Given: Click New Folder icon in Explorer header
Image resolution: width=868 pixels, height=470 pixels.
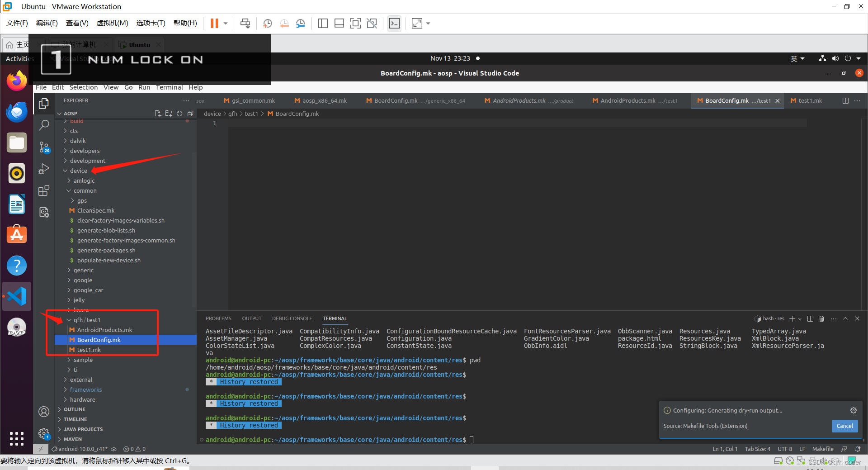Looking at the screenshot, I should [x=169, y=114].
